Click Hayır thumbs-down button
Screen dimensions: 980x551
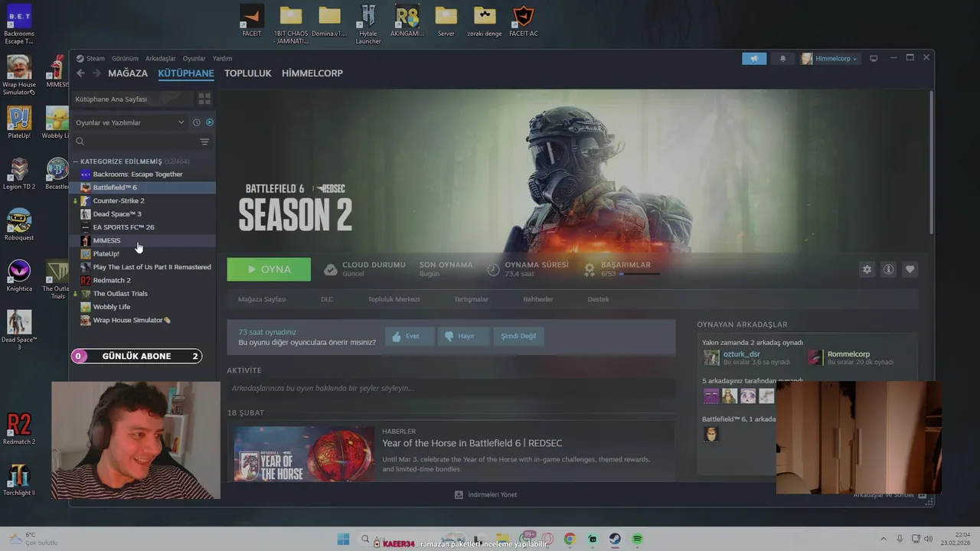click(x=463, y=336)
